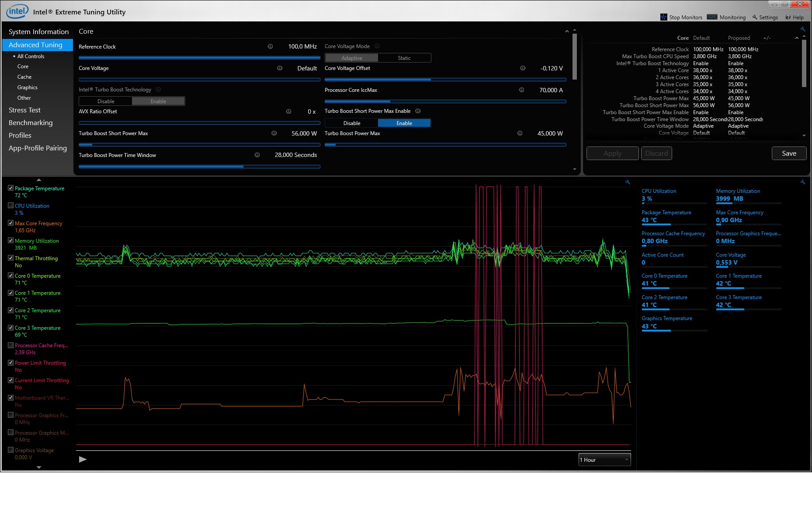Viewport: 812px width, 530px height.
Task: Click the monitor list up arrow
Action: 39,180
